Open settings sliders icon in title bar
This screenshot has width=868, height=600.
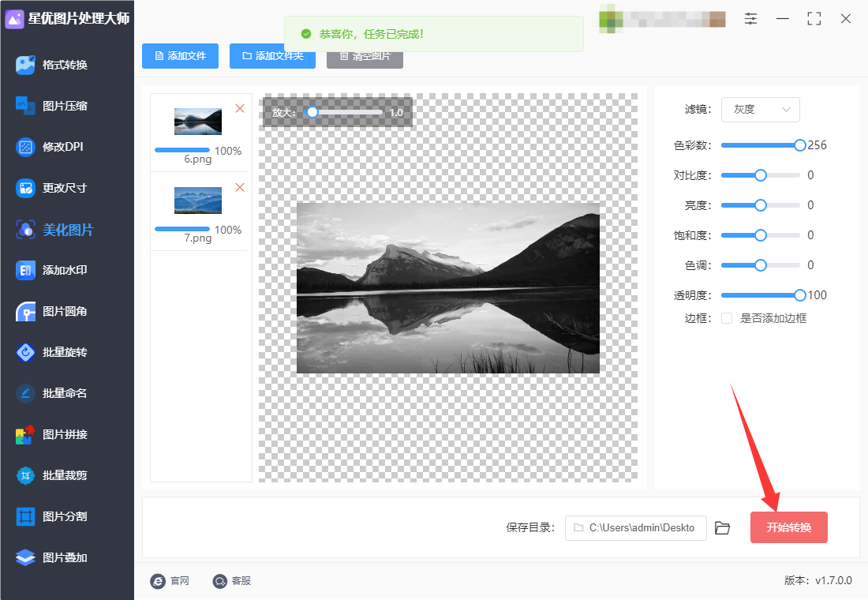pos(750,18)
